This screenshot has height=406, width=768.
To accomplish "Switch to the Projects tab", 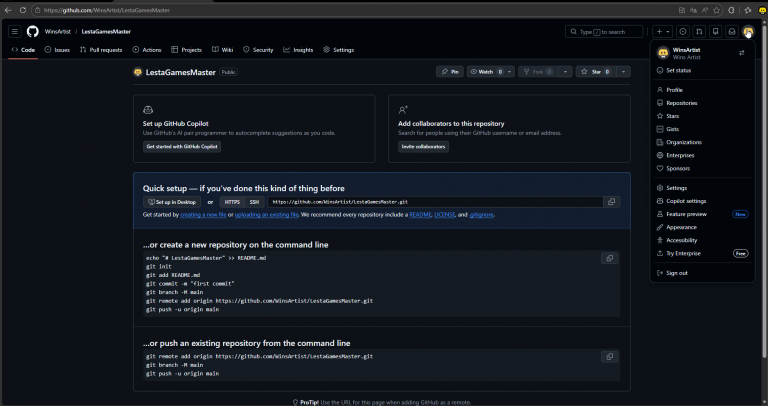I will (x=186, y=50).
